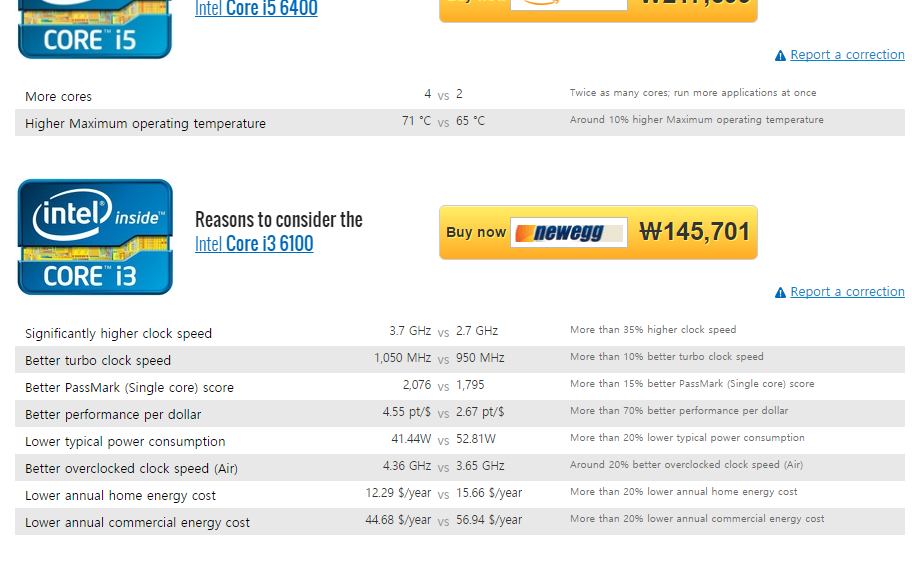Click the 2.67 pt/$ value
Image resolution: width=912 pixels, height=564 pixels.
[480, 412]
